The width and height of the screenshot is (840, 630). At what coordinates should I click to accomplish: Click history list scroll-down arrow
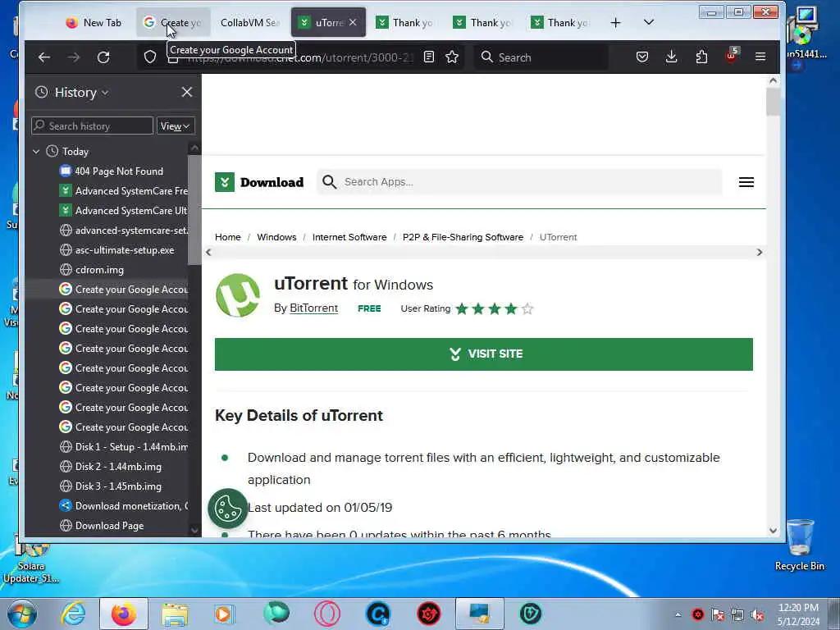click(194, 531)
